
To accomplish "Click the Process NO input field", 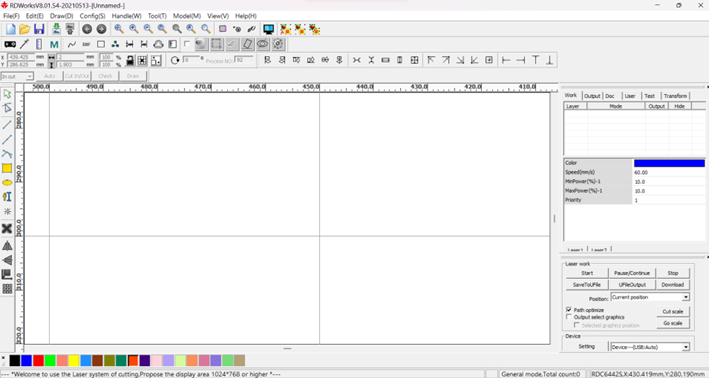I will click(244, 60).
